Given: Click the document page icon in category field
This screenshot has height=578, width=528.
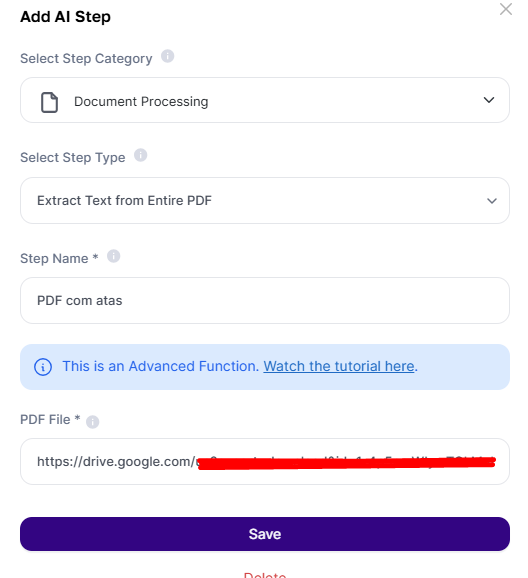Looking at the screenshot, I should coord(49,102).
